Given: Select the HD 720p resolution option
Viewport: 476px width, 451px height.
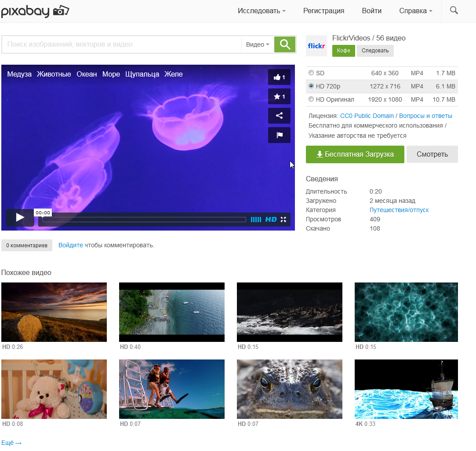Looking at the screenshot, I should (311, 86).
